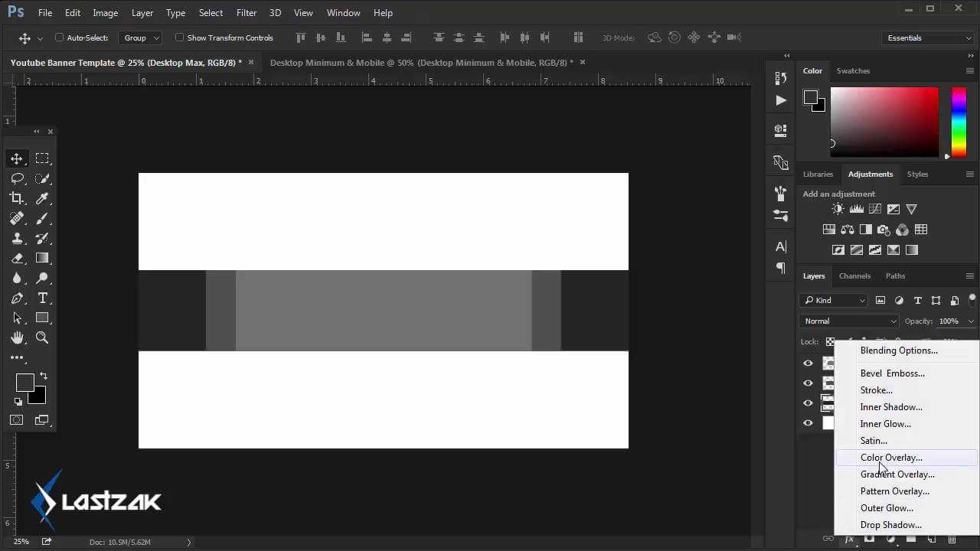Select the Horizontal Type tool
The image size is (980, 551).
[x=42, y=298]
